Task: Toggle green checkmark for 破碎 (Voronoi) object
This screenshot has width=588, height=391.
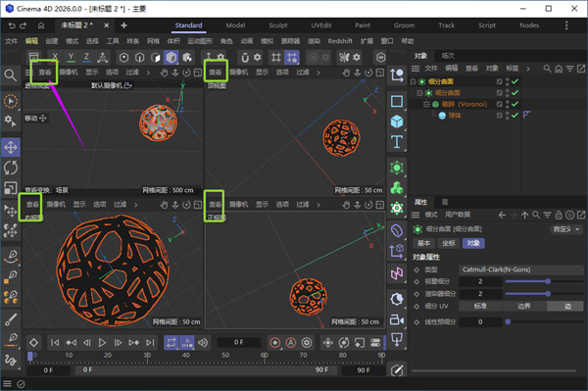Action: click(514, 104)
